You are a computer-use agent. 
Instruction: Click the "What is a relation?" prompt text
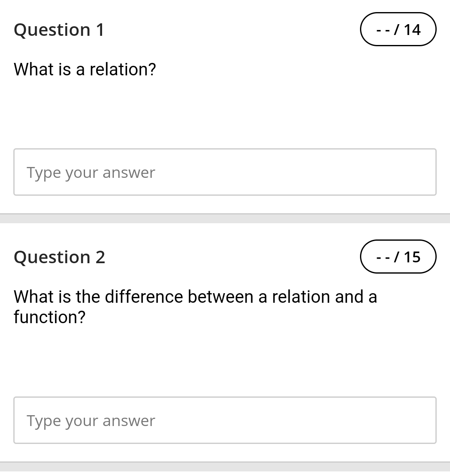click(85, 70)
